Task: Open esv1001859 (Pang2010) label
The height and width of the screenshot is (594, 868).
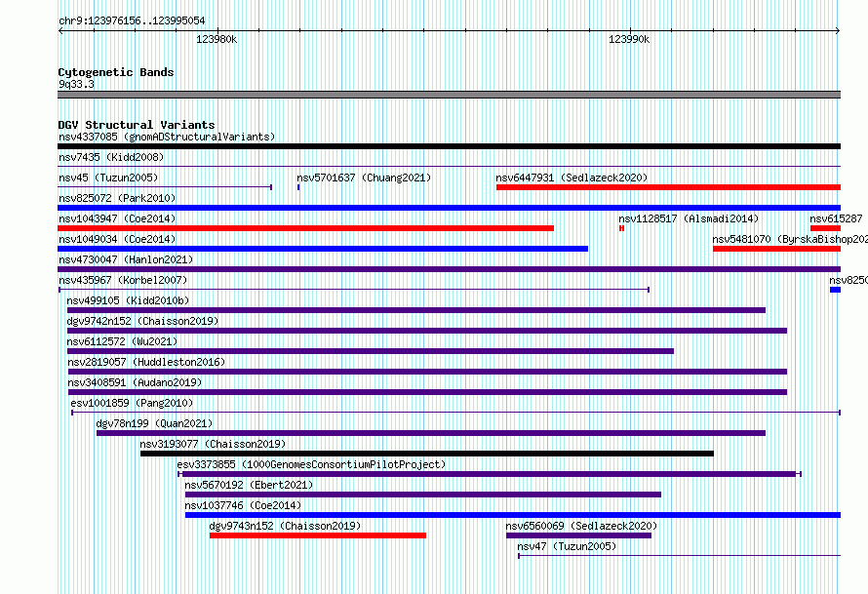Action: tap(132, 403)
